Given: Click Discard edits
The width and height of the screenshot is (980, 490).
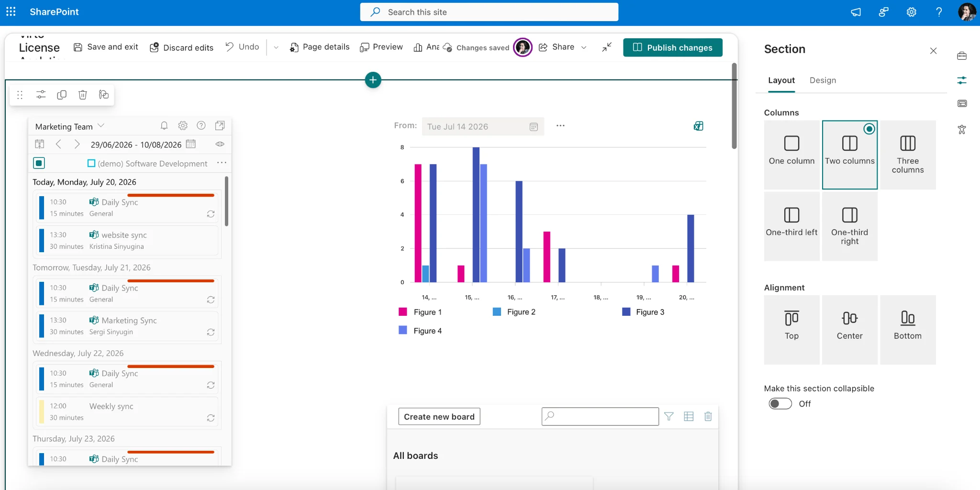Looking at the screenshot, I should click(x=181, y=47).
